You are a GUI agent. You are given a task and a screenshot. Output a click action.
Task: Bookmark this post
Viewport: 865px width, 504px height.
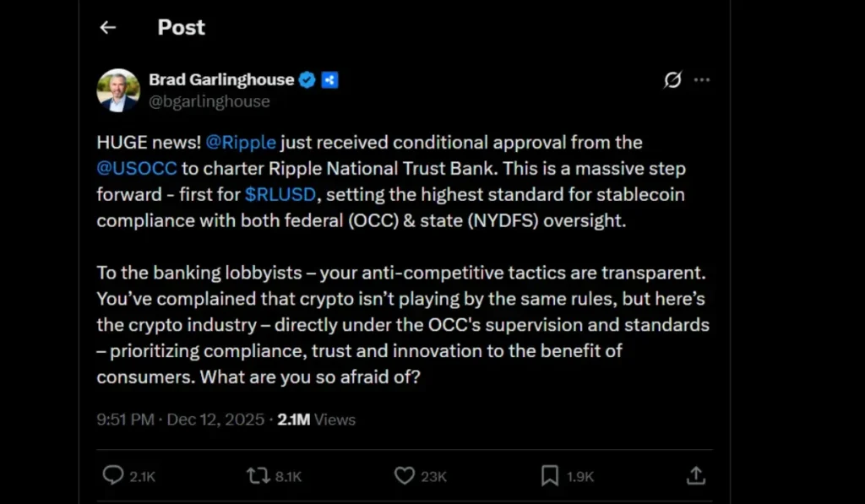(550, 476)
